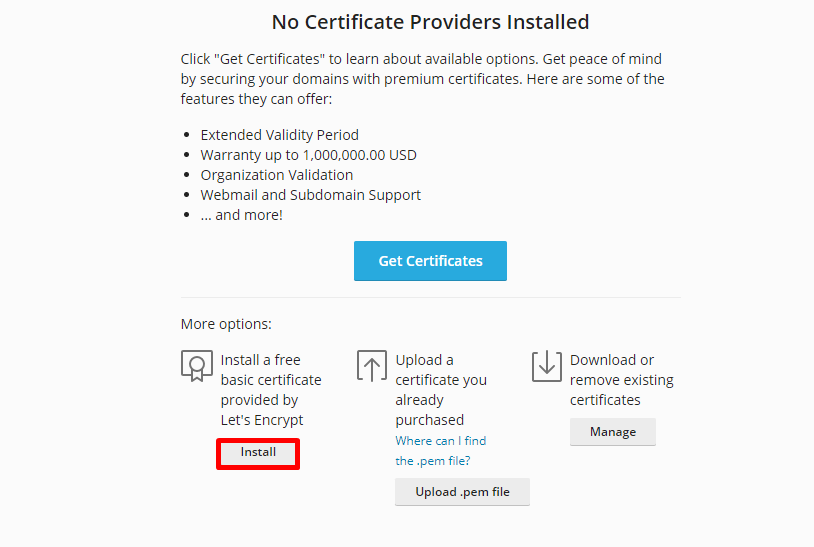Open Manage for existing certificates
This screenshot has width=814, height=547.
tap(612, 432)
